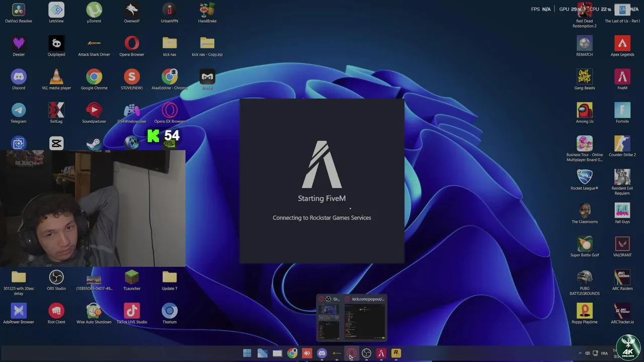The height and width of the screenshot is (362, 644).
Task: Select the STOVE(NEW) desktop icon
Action: (x=132, y=80)
